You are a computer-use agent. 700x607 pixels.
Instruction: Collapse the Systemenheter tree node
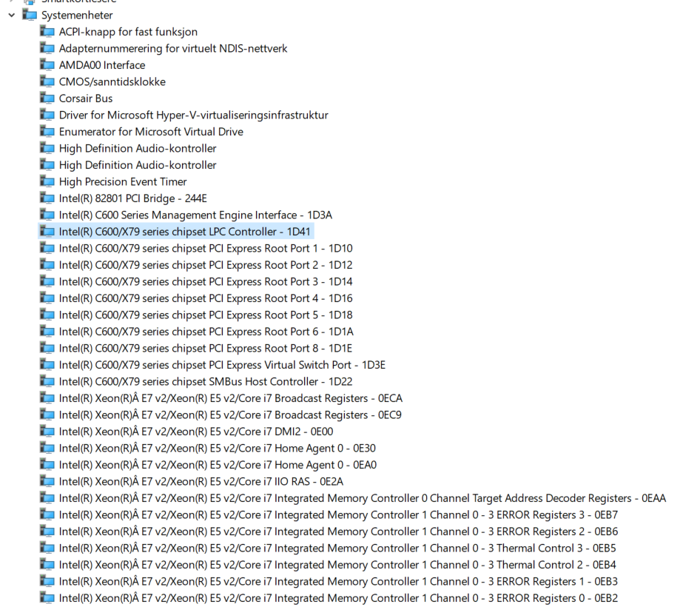pyautogui.click(x=12, y=16)
